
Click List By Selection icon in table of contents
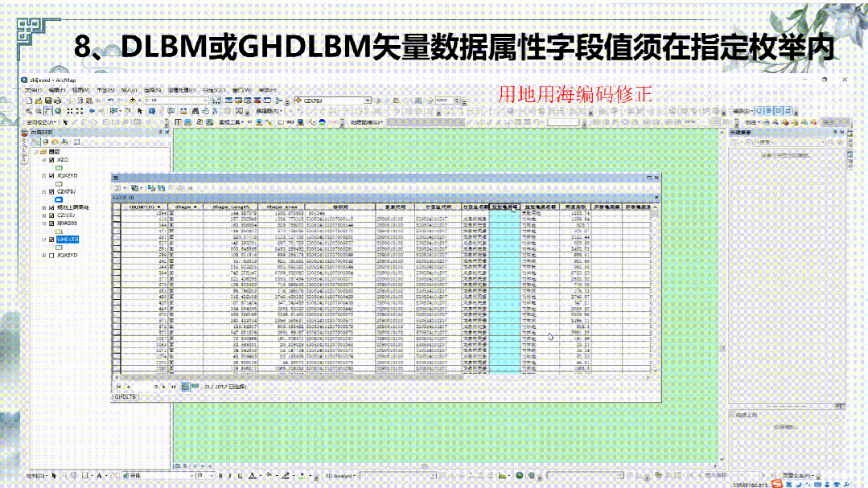pyautogui.click(x=64, y=142)
